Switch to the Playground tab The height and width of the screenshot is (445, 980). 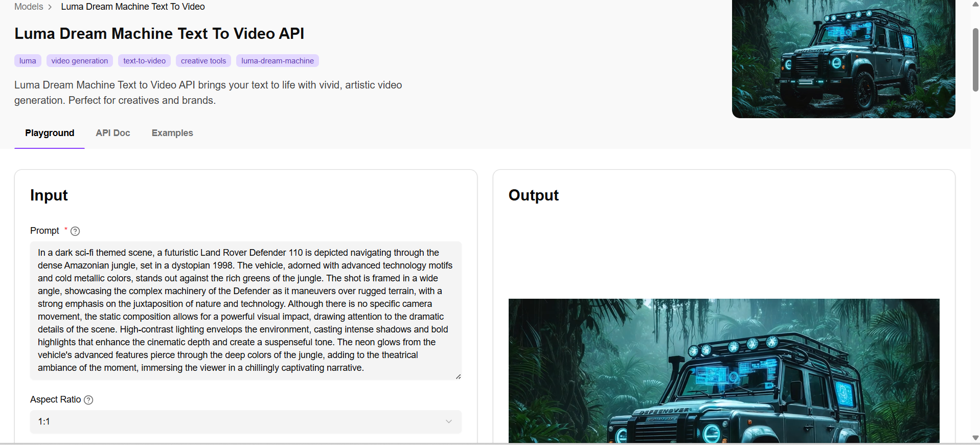(50, 133)
